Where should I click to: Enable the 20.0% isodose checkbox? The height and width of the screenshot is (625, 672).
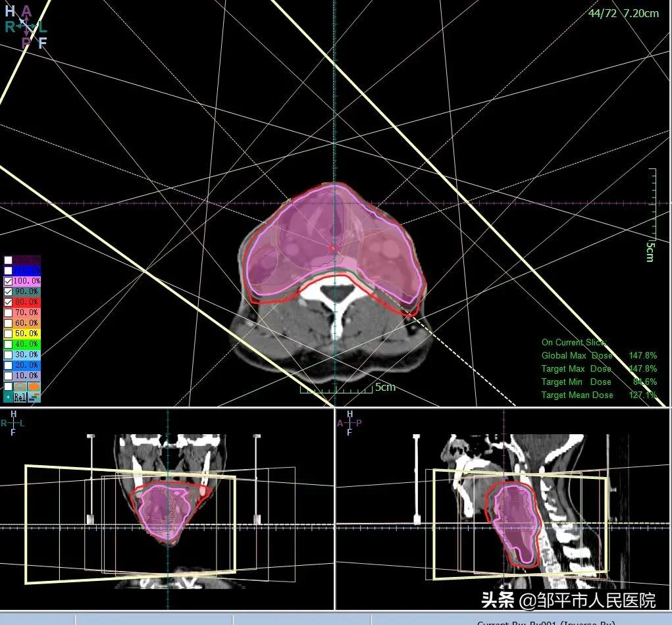pos(8,365)
